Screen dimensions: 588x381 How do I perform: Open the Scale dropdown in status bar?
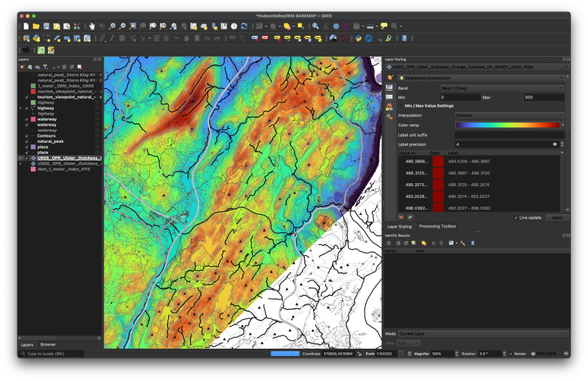(401, 354)
